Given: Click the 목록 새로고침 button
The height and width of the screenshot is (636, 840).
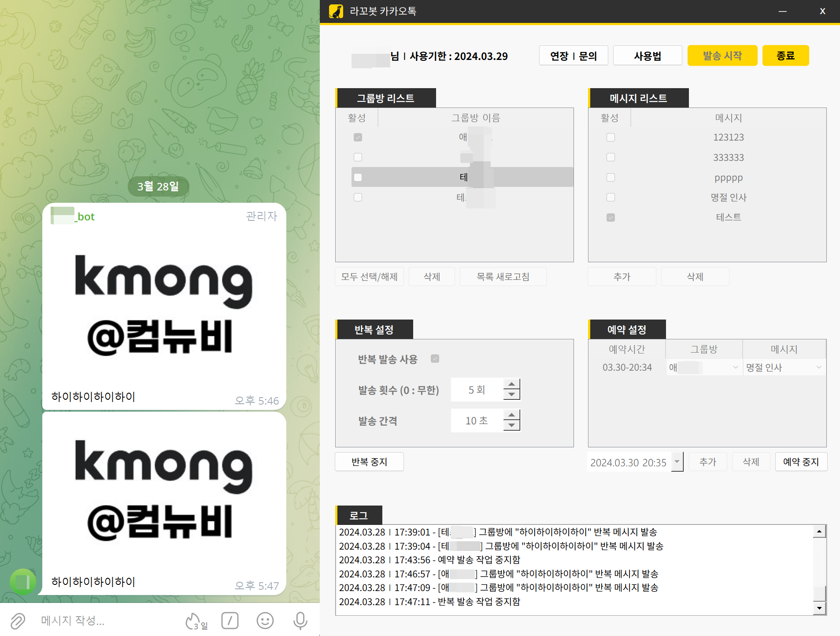Looking at the screenshot, I should point(503,277).
